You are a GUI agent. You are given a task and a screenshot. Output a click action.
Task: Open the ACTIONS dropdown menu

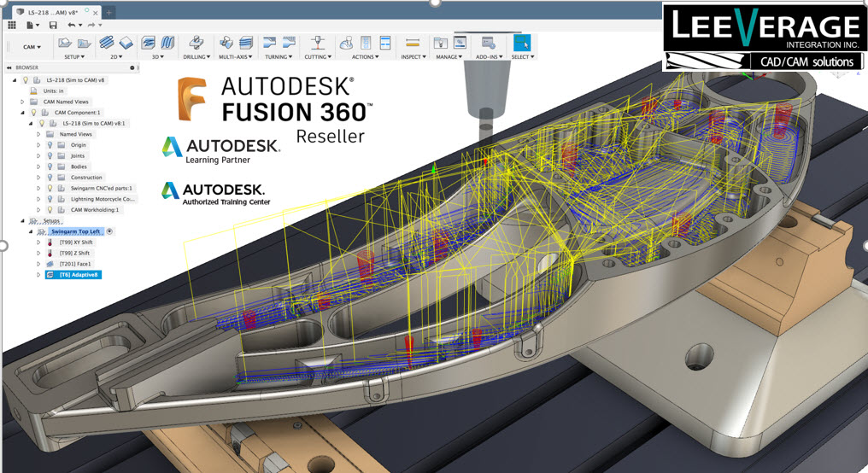pos(366,56)
